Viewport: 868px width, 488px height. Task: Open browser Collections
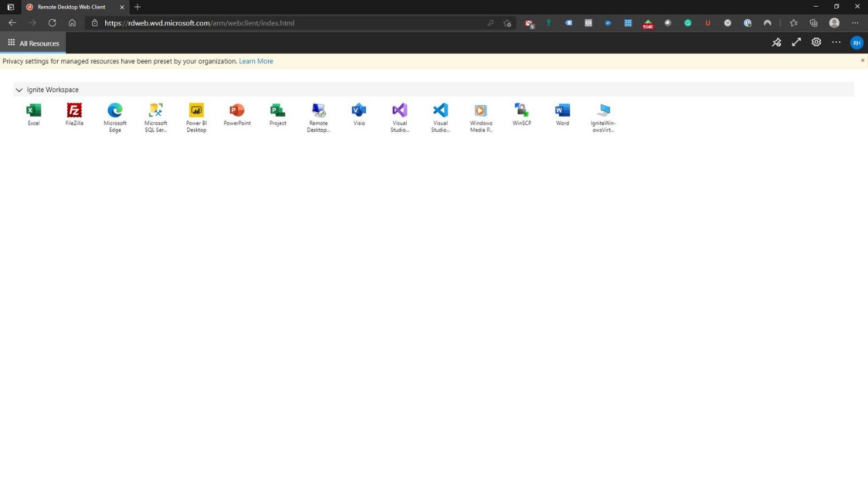tap(814, 22)
